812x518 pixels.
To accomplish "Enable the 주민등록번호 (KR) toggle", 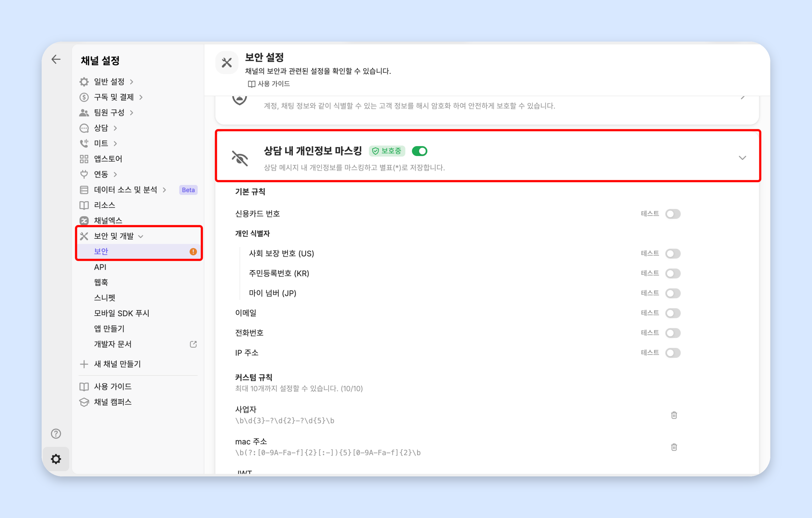I will tap(673, 273).
